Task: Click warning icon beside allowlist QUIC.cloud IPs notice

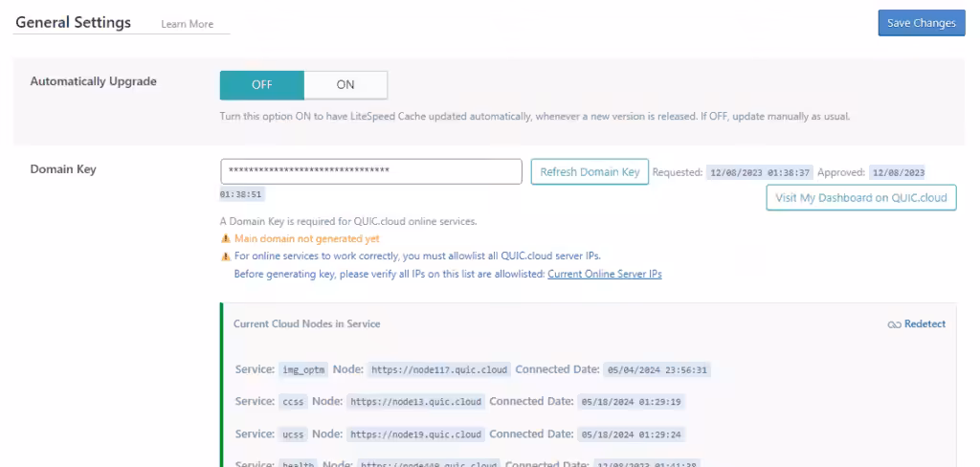Action: (226, 256)
